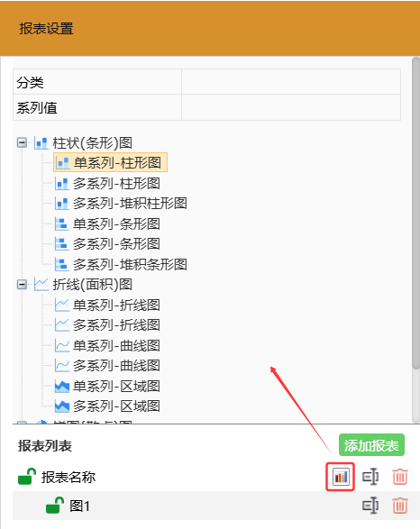Image resolution: width=420 pixels, height=529 pixels.
Task: Click the 柱状(条形)图 category bar chart icon
Action: [x=41, y=143]
